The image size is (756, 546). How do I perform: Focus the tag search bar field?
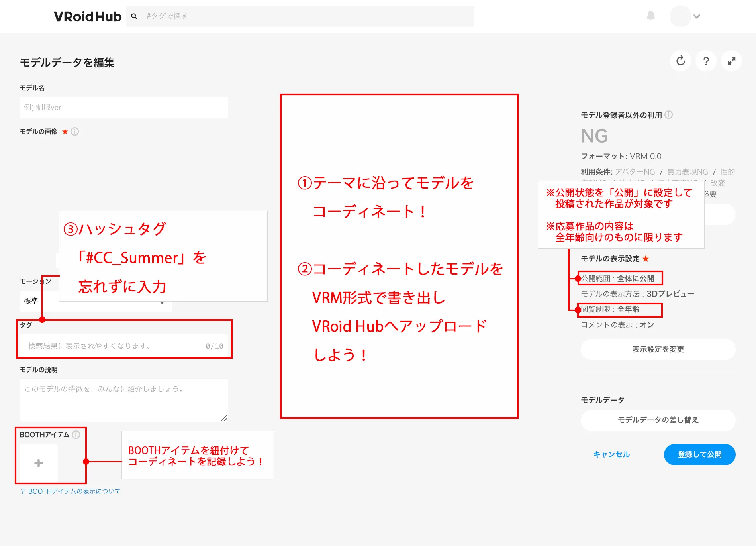click(x=300, y=16)
